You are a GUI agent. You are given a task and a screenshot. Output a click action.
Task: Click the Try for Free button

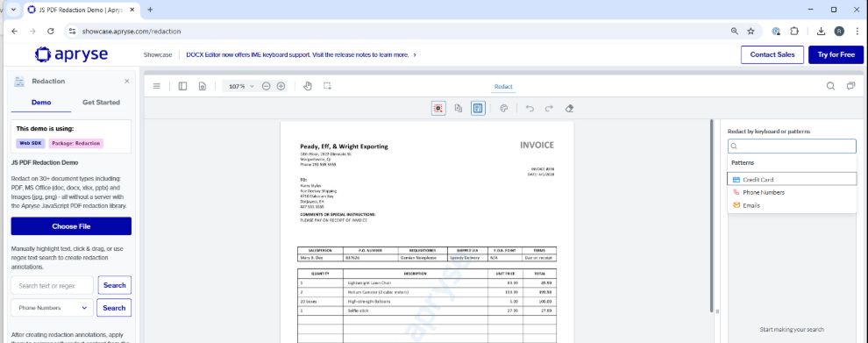(x=836, y=55)
